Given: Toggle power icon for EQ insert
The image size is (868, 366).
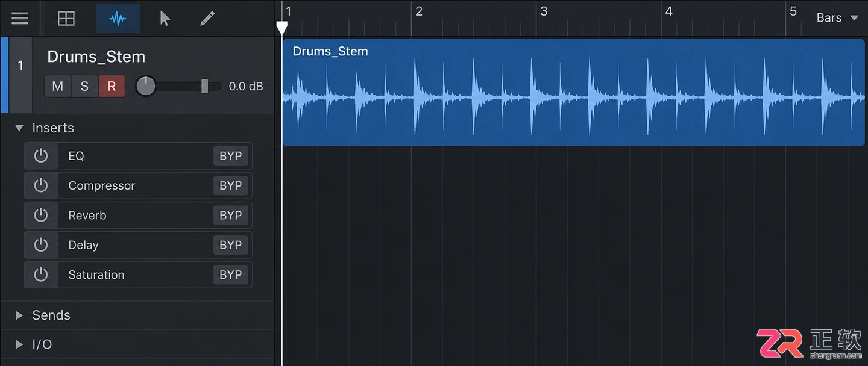Looking at the screenshot, I should tap(40, 156).
